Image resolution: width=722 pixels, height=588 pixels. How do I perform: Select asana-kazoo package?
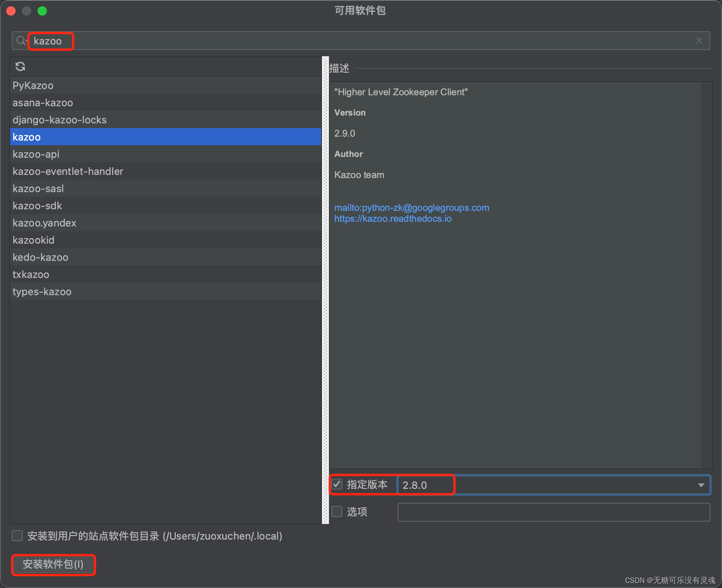[x=166, y=102]
